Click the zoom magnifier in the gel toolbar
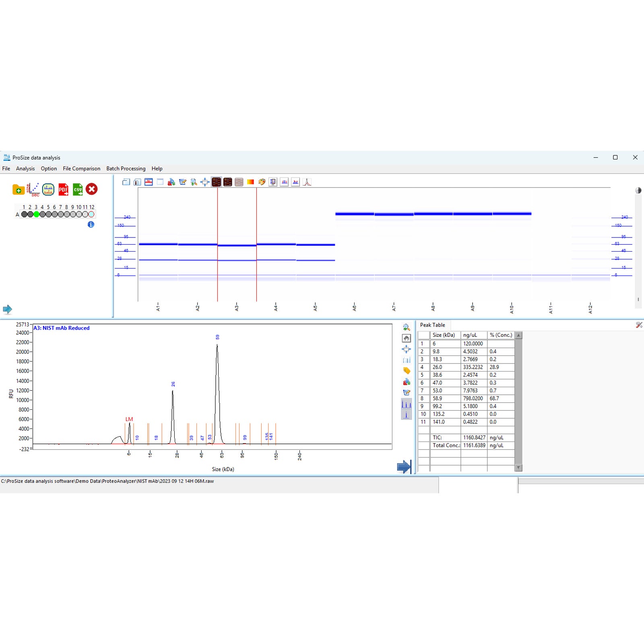The height and width of the screenshot is (644, 644). [x=194, y=182]
